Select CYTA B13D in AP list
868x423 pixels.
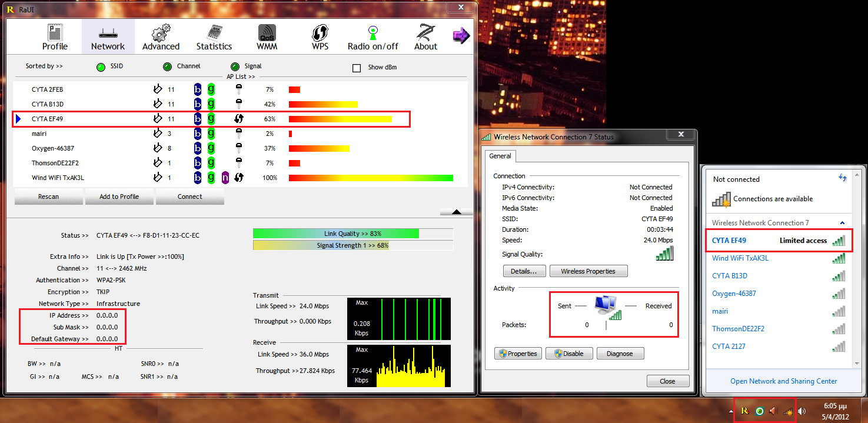[240, 104]
